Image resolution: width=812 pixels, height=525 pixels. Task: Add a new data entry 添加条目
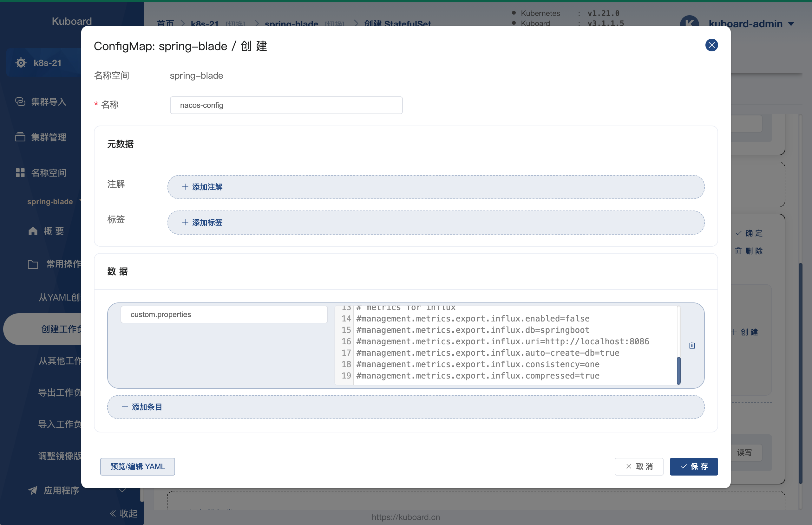pos(406,407)
